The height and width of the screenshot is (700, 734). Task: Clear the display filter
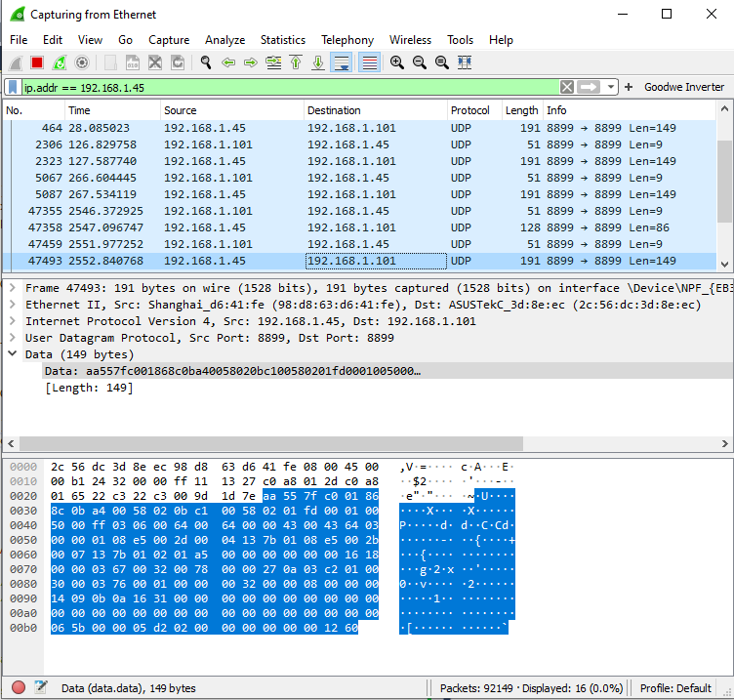tap(567, 87)
